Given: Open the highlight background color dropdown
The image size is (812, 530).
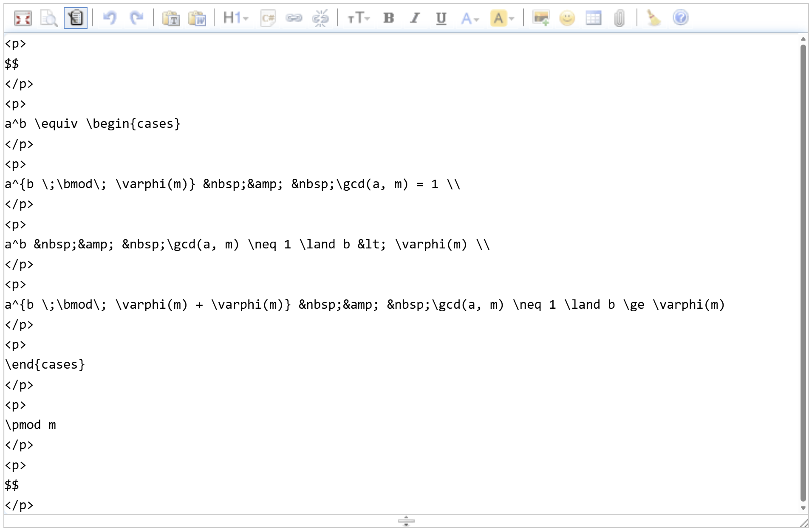Looking at the screenshot, I should tap(502, 18).
